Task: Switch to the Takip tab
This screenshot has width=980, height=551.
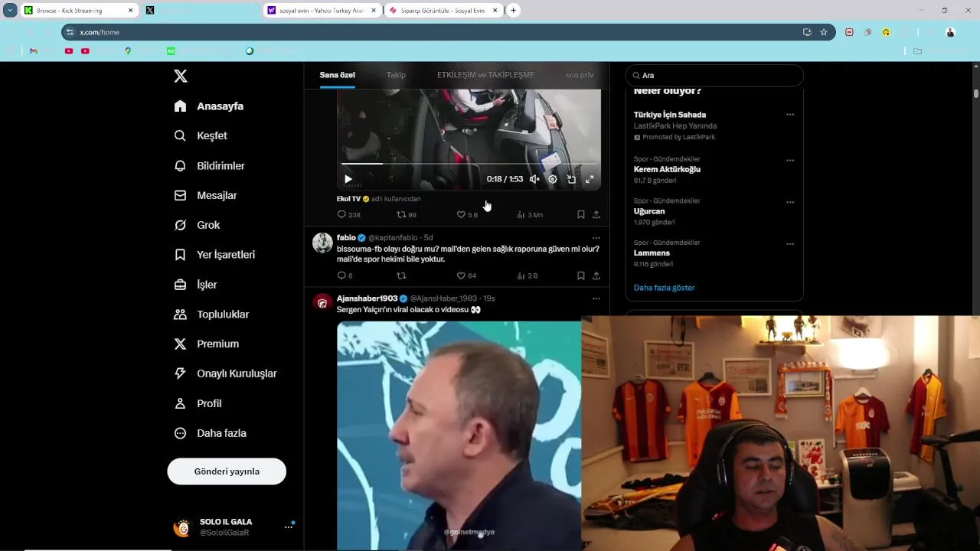Action: 396,75
